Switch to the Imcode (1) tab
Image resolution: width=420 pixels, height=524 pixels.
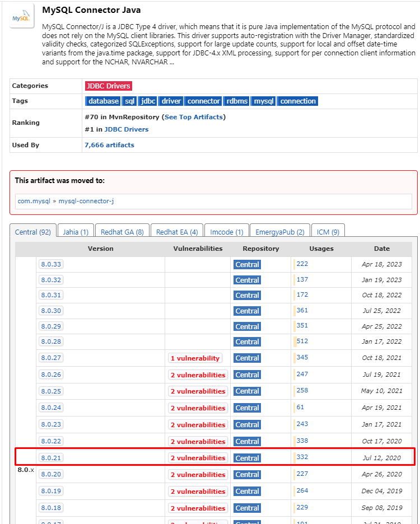(x=226, y=232)
